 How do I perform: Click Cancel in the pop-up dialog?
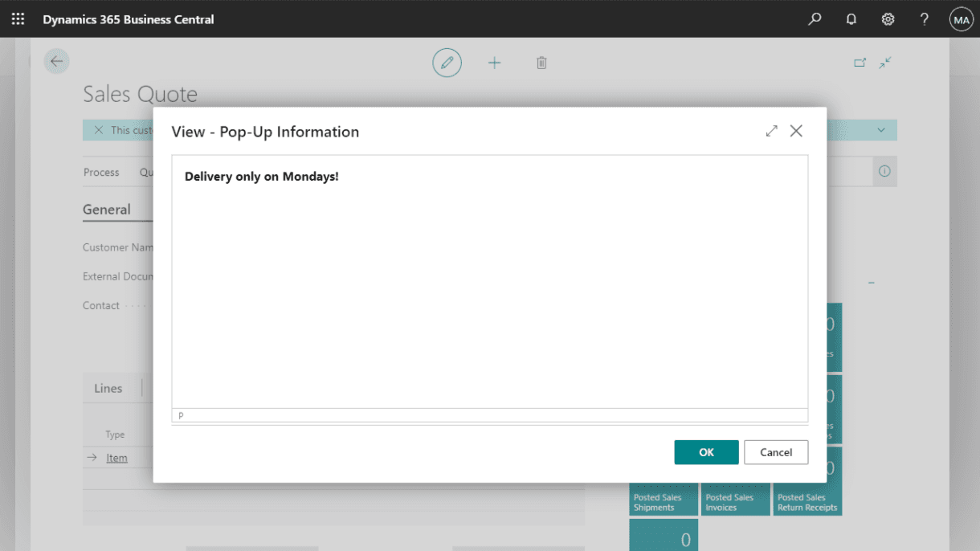coord(776,452)
